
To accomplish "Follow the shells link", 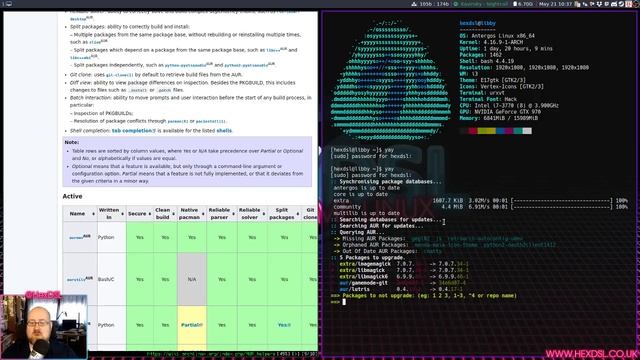I will click(x=224, y=131).
